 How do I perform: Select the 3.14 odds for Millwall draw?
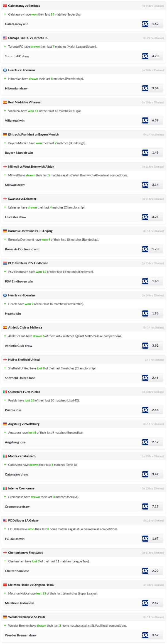pyautogui.click(x=155, y=185)
